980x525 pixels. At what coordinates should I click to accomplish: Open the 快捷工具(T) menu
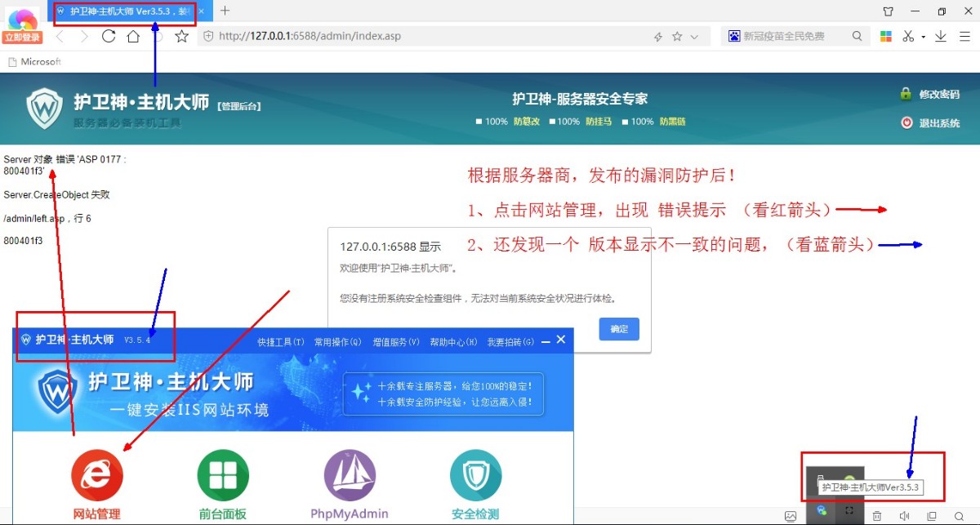[280, 342]
